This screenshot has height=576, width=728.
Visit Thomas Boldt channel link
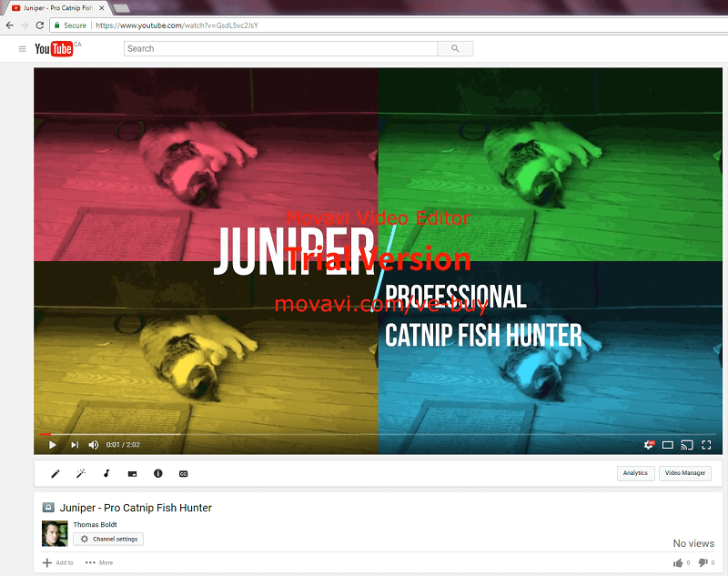[95, 524]
